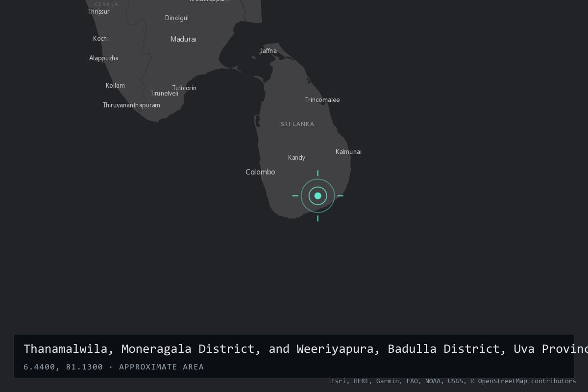Click the Kandy map label
The width and height of the screenshot is (588, 392).
pos(296,158)
